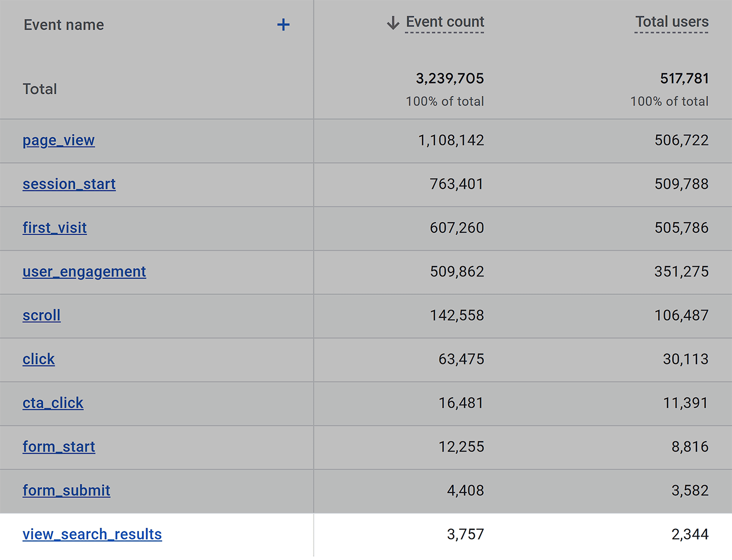
Task: Click the click event count 63,475
Action: tap(461, 359)
